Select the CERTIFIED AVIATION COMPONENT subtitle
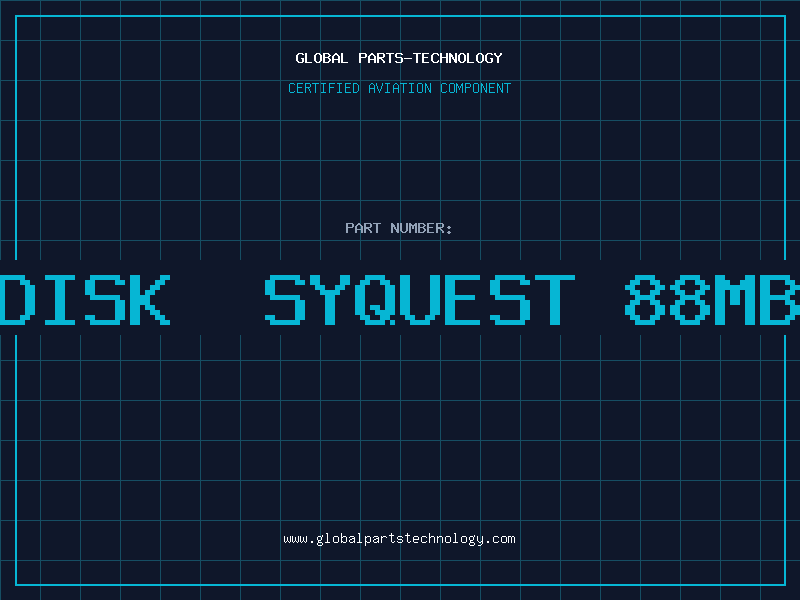Image resolution: width=800 pixels, height=600 pixels. (399, 88)
